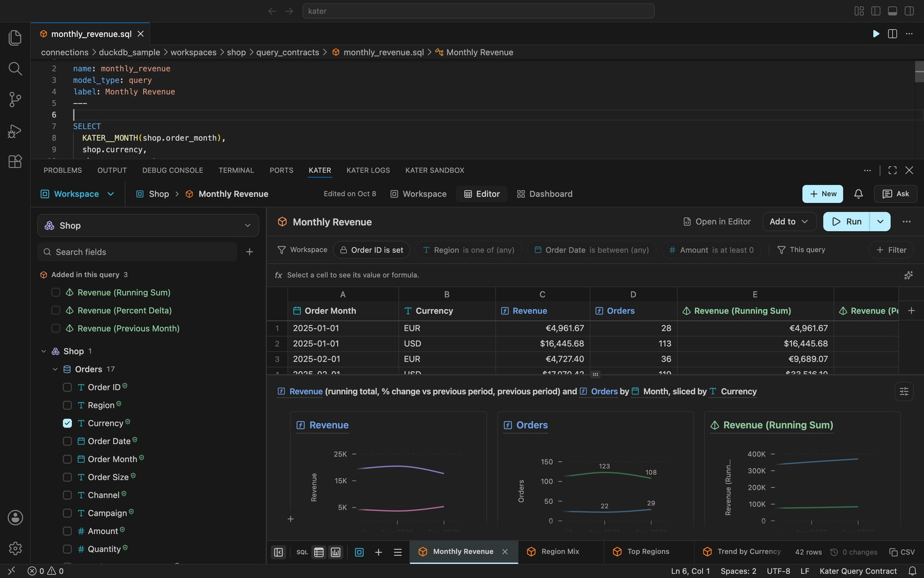Add a field with the plus next to search

pos(249,252)
